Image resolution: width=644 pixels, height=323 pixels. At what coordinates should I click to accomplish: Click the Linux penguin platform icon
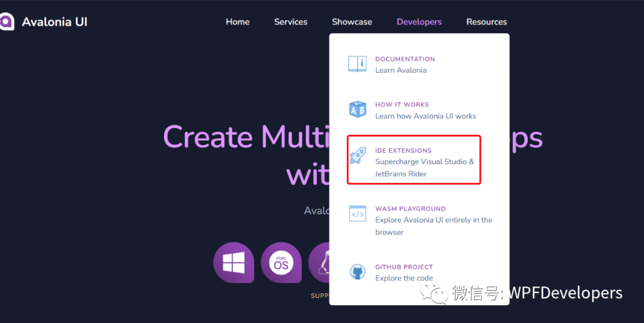319,263
